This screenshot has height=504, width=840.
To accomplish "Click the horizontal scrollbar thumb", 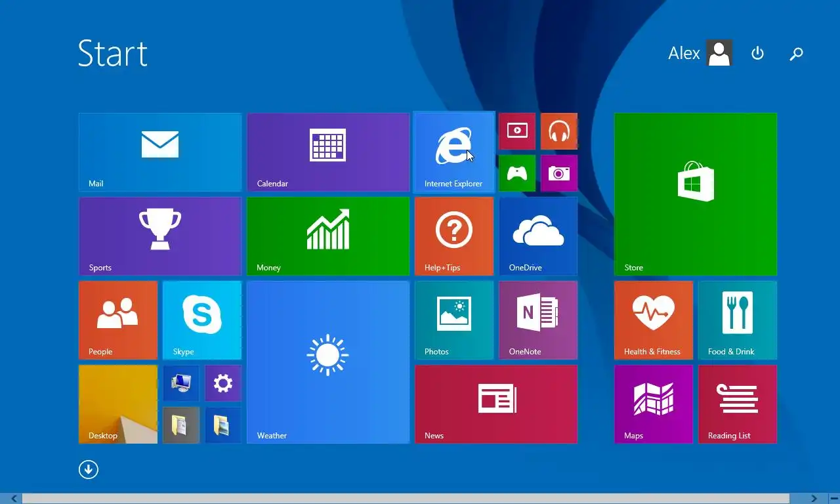I will click(406, 499).
